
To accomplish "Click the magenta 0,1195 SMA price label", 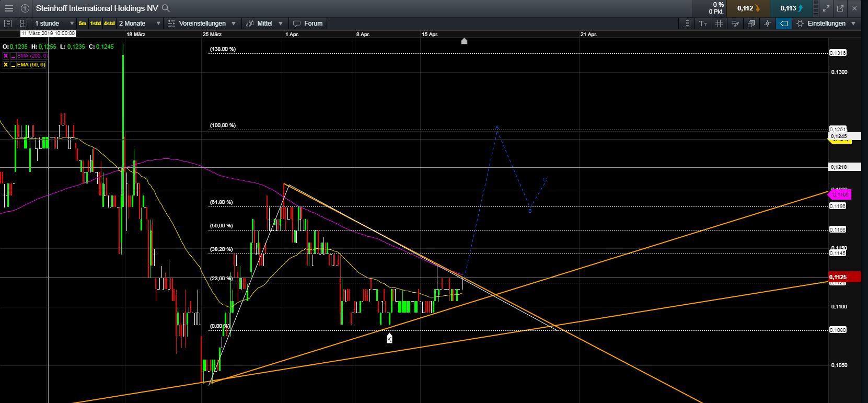I will tap(840, 194).
